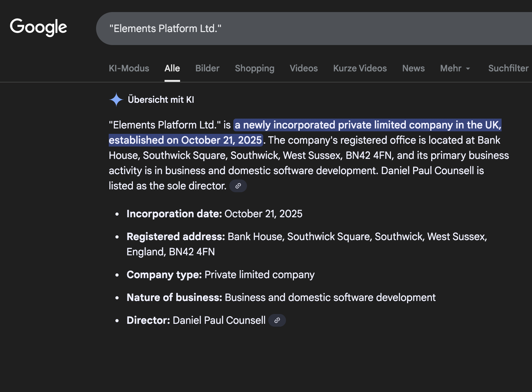Click the AI overview sparkle icon
The image size is (532, 392).
pyautogui.click(x=116, y=100)
